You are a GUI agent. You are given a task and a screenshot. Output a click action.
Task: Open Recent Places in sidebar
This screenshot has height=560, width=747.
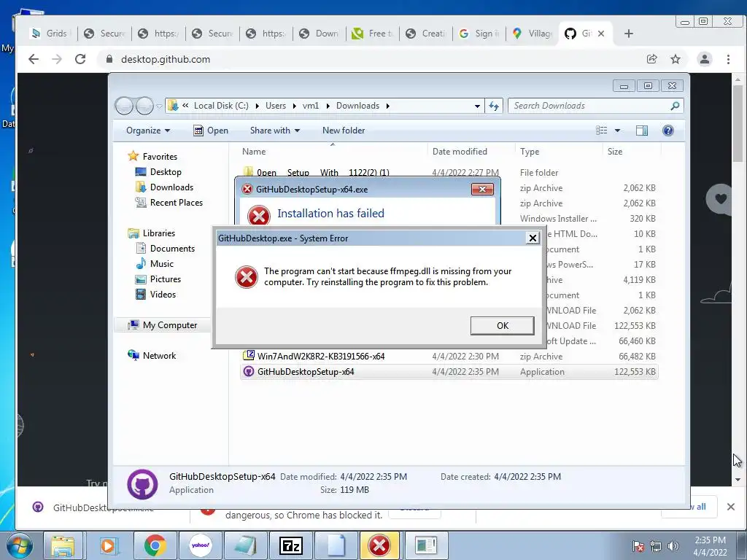[169, 203]
